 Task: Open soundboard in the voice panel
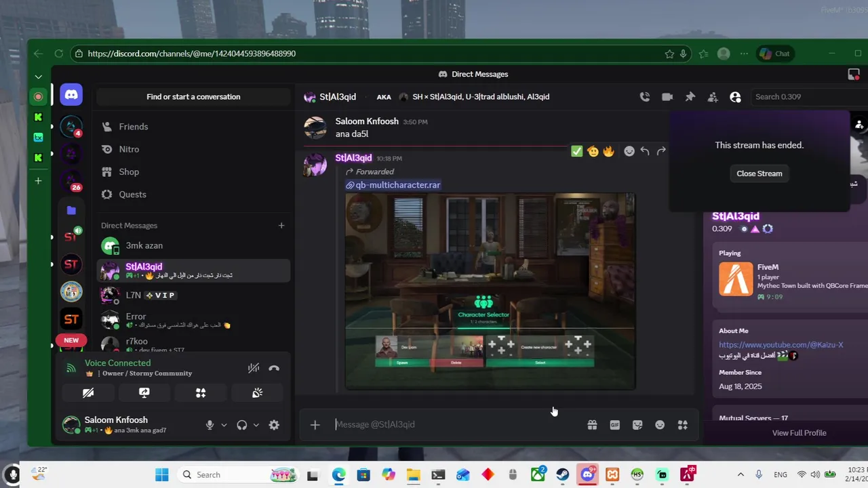coord(257,393)
